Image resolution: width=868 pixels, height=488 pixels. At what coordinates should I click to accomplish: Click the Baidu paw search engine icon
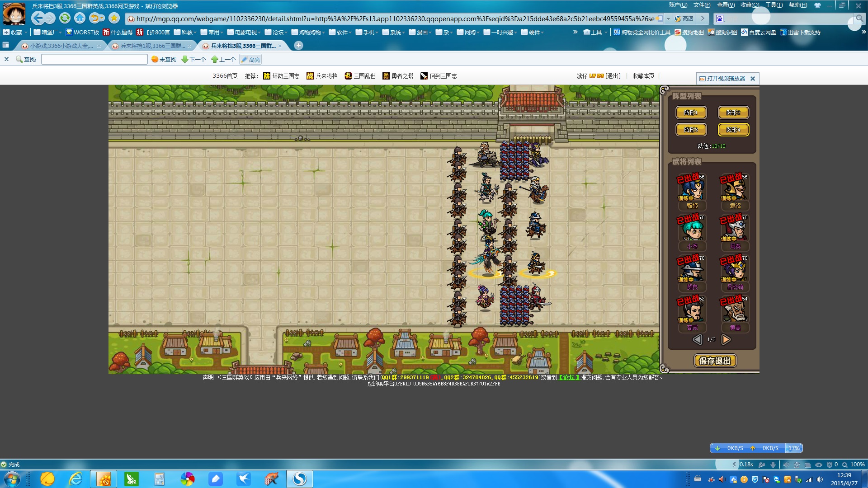pos(720,19)
